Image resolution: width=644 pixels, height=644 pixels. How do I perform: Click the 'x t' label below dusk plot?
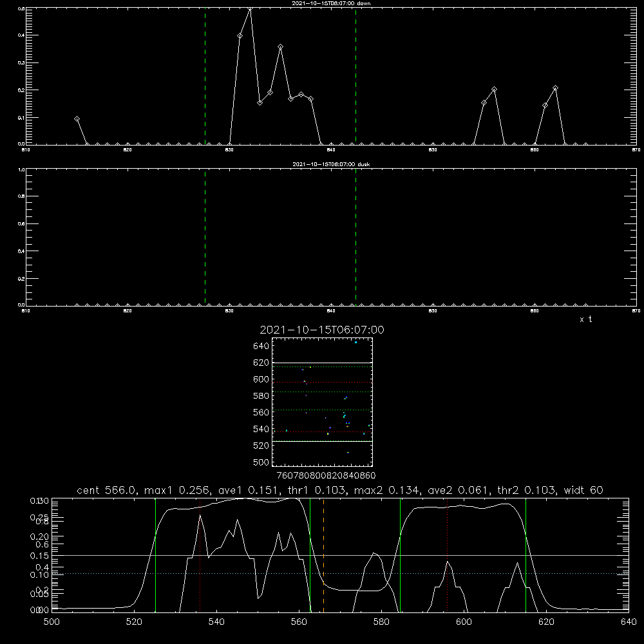[585, 319]
